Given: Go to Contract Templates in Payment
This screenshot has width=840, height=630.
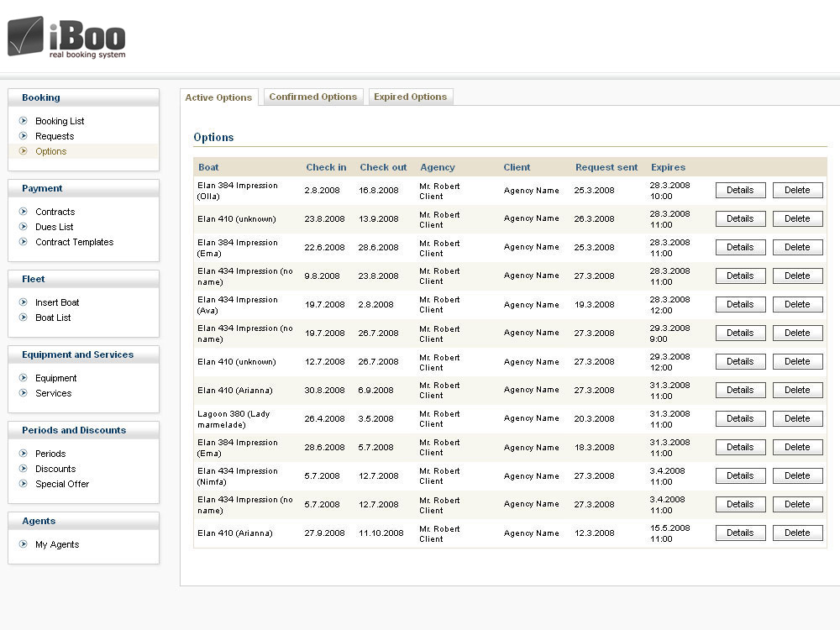Looking at the screenshot, I should (x=74, y=242).
